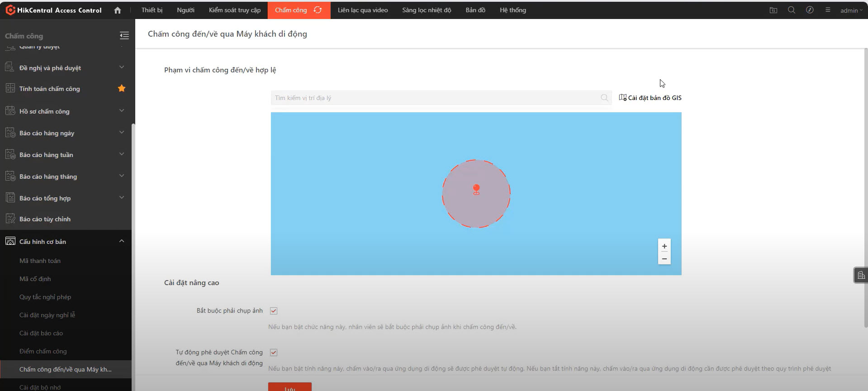Open Cài đặt bản đồ GIS link
Image resolution: width=868 pixels, height=391 pixels.
click(650, 98)
